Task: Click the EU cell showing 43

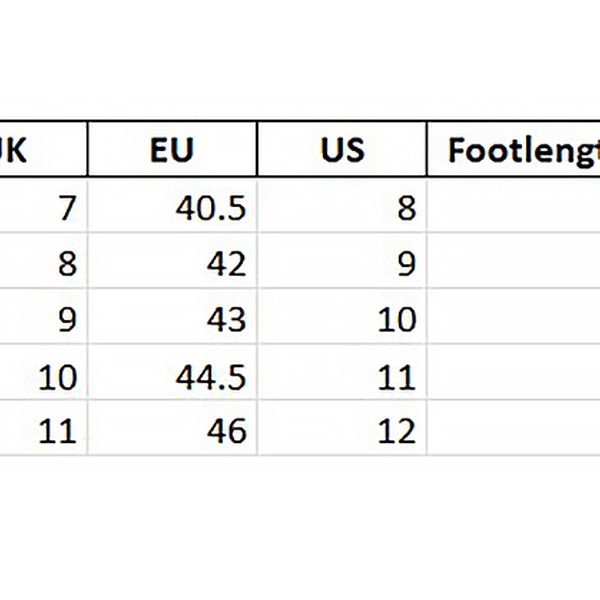Action: coord(172,319)
